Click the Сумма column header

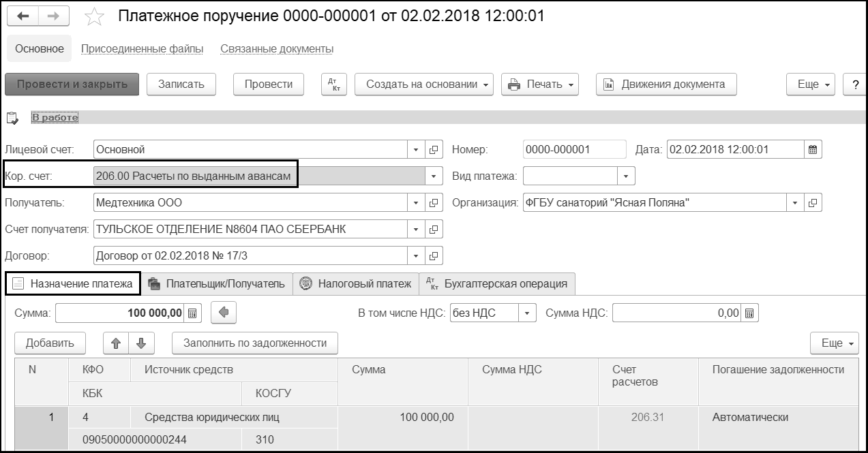coord(403,381)
